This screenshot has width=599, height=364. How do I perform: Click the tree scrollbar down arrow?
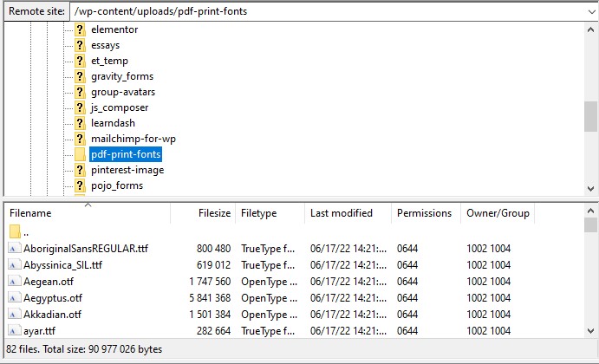[590, 189]
